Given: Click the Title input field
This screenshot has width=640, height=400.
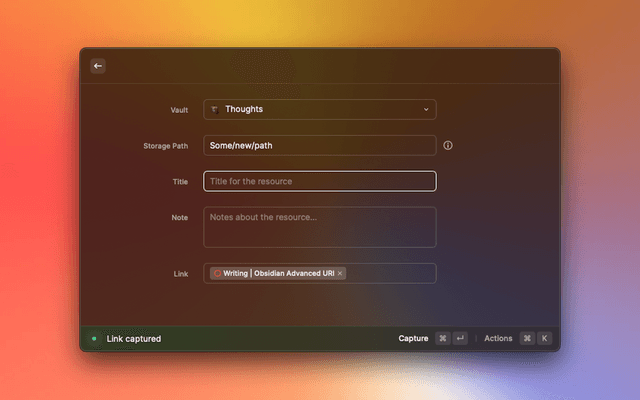Looking at the screenshot, I should 319,181.
